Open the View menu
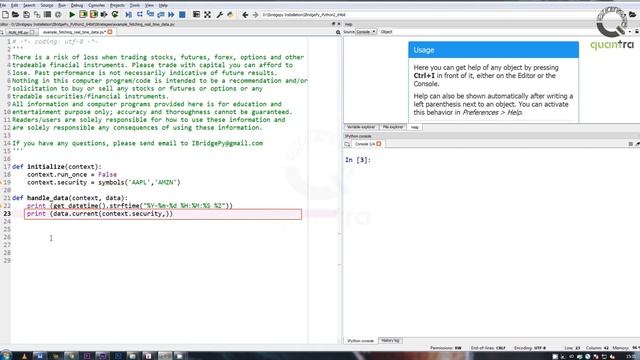The image size is (640, 360). tap(149, 5)
